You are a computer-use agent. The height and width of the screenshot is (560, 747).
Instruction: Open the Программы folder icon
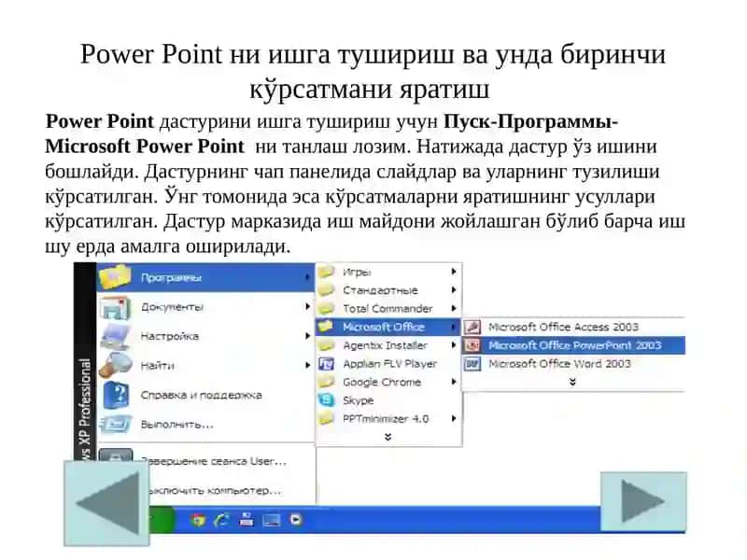[114, 277]
